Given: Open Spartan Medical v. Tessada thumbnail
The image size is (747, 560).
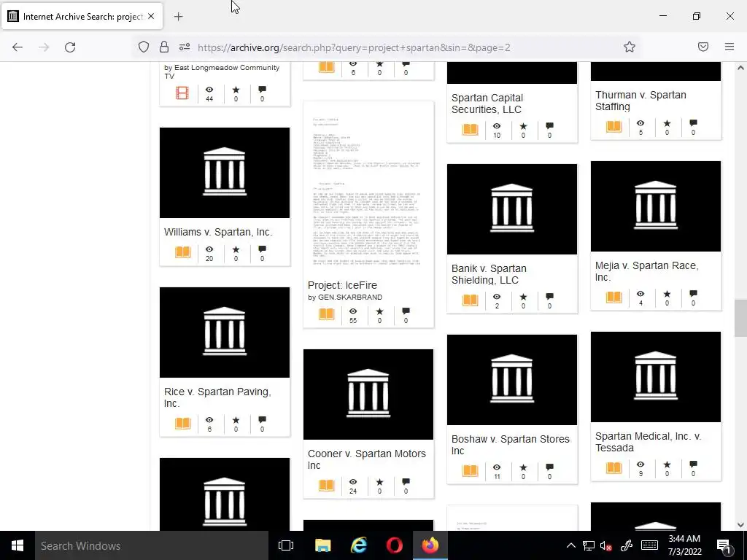Looking at the screenshot, I should click(656, 377).
